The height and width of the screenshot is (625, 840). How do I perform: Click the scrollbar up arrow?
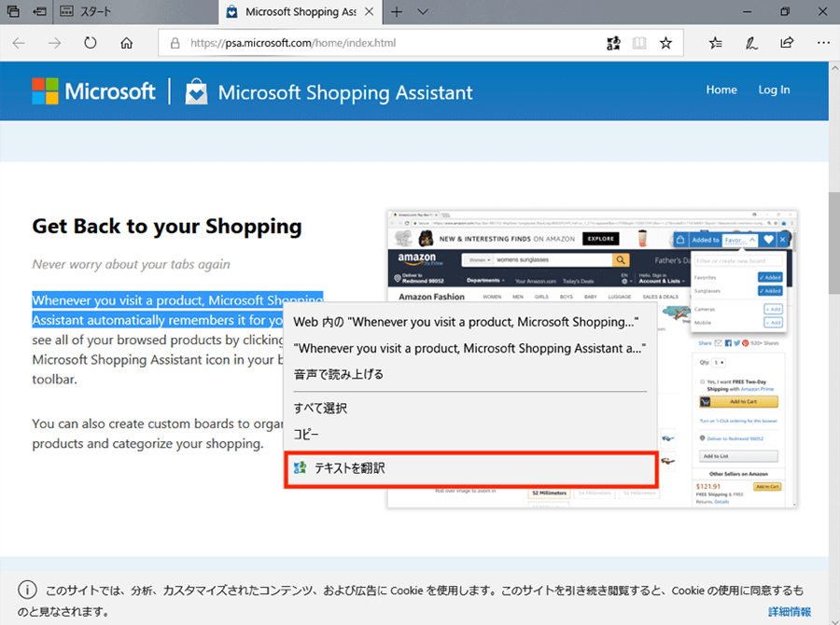(x=834, y=68)
